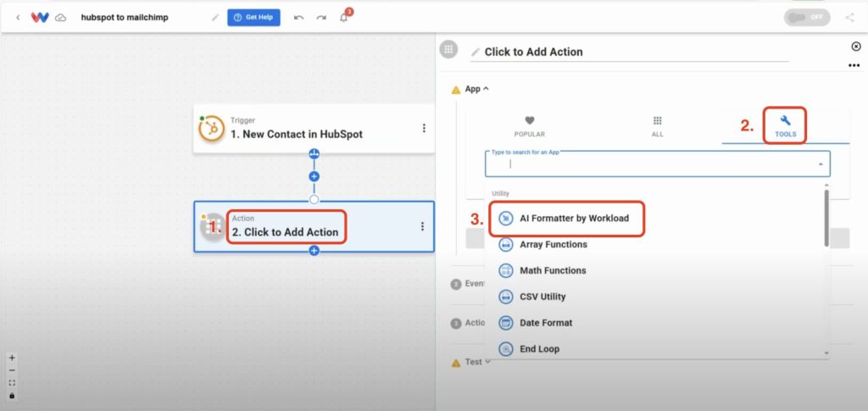Toggle the workflow ON/OFF switch

pos(807,17)
